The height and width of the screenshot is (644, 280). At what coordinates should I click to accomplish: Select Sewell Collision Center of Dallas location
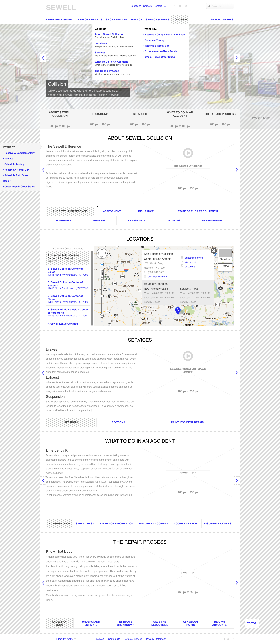(x=68, y=272)
